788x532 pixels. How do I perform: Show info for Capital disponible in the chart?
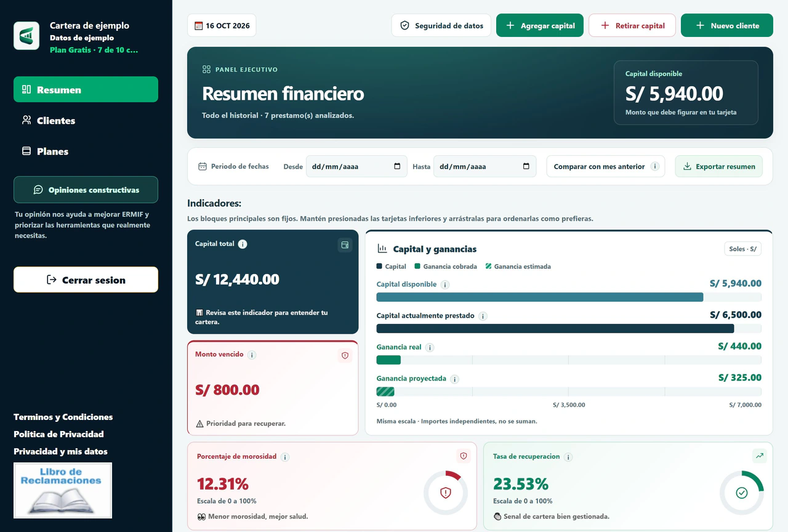point(445,284)
